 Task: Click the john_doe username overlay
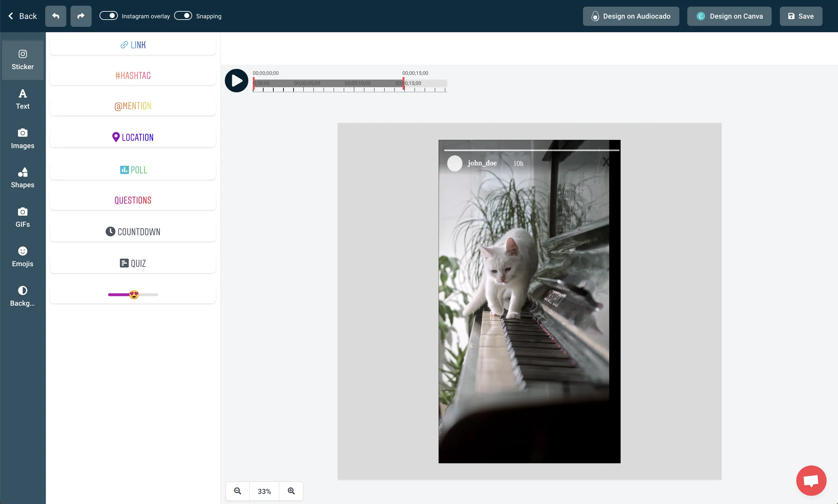coord(482,163)
